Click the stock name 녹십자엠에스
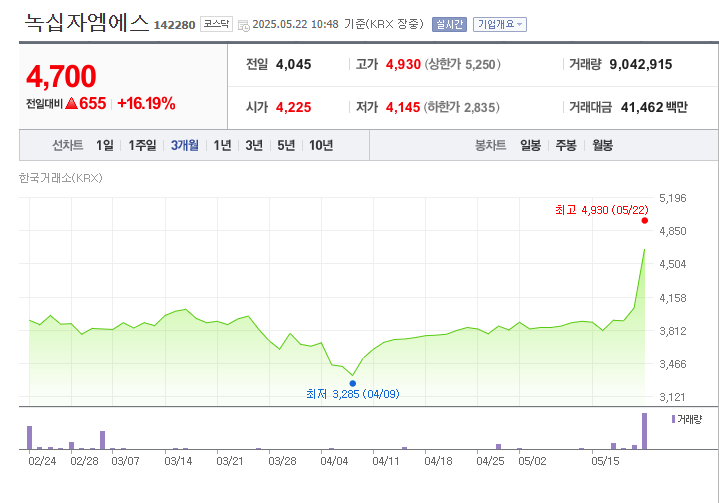The width and height of the screenshot is (719, 503). (x=87, y=22)
